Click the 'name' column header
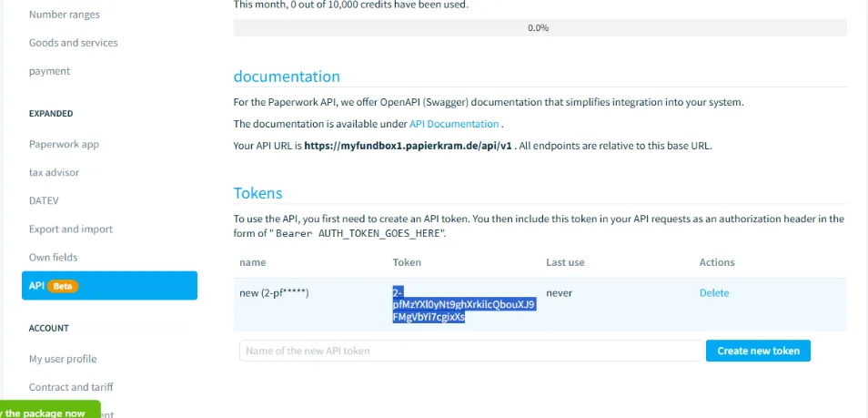Screen dimensions: 868x418 (252, 262)
